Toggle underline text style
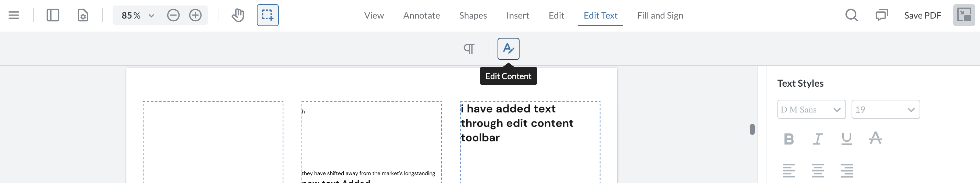The image size is (980, 183). click(x=846, y=139)
